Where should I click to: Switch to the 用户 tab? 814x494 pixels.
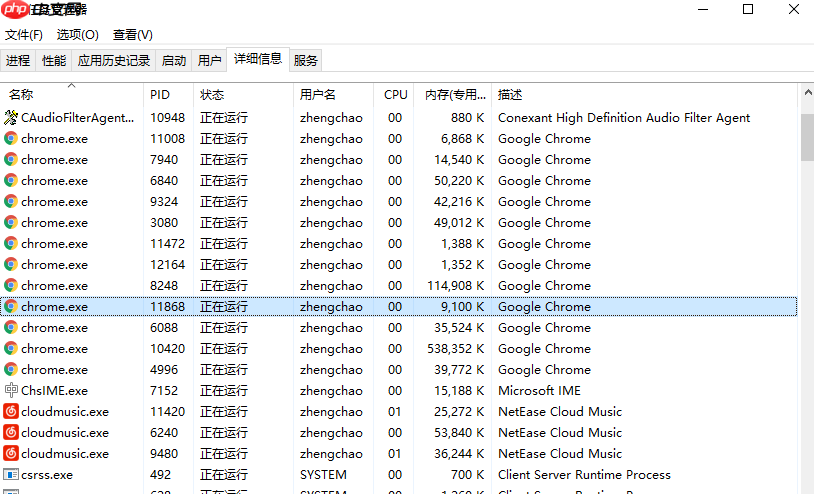coord(210,61)
